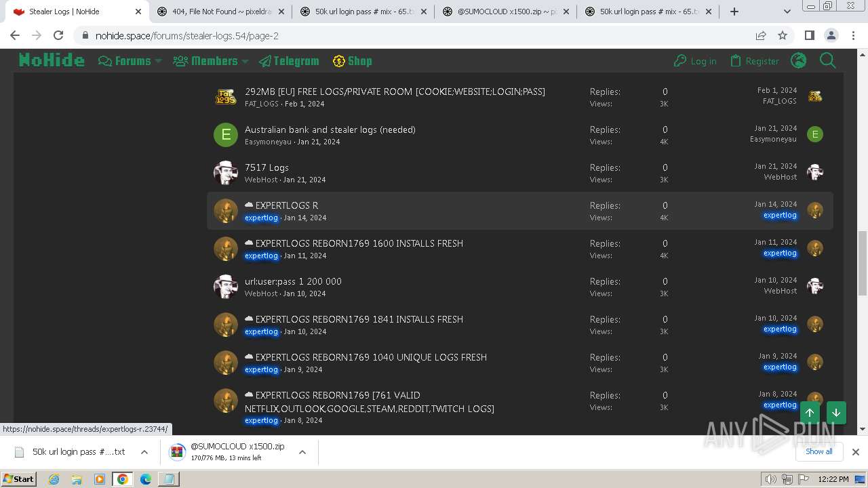This screenshot has height=488, width=868.
Task: Click last-poster expertlog avatar dated Jan 14
Action: [x=815, y=210]
